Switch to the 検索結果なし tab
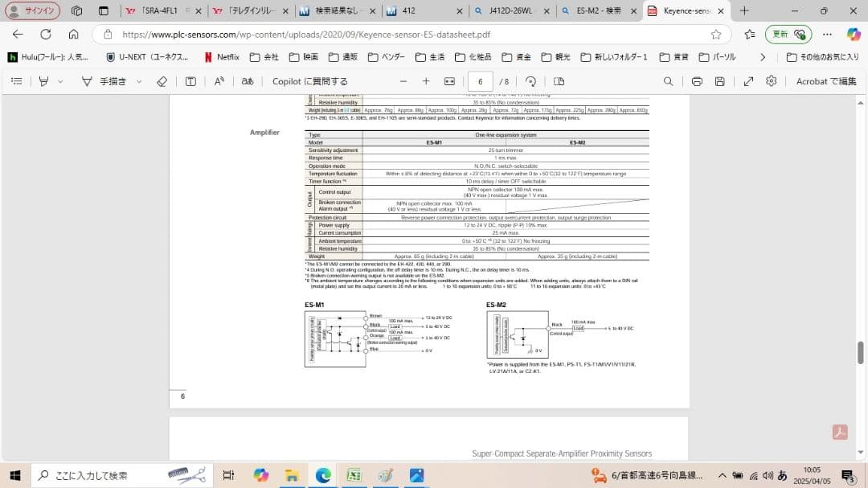The width and height of the screenshot is (868, 488). click(337, 10)
